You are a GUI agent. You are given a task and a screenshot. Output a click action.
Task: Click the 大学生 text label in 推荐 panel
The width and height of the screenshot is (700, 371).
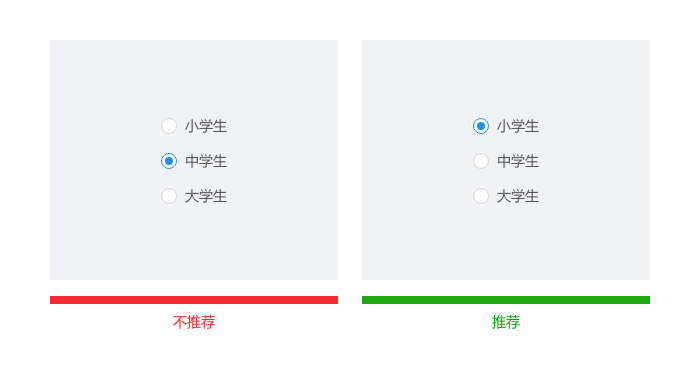518,196
